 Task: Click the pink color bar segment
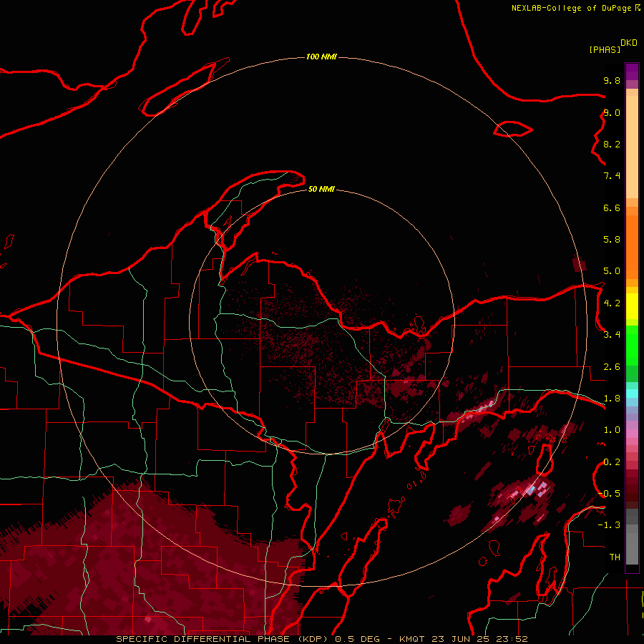632,434
